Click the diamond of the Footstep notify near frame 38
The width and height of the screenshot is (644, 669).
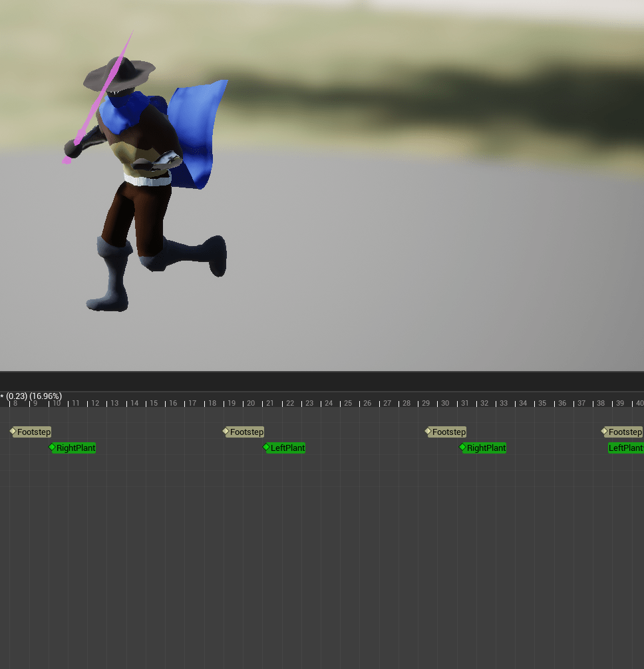point(604,431)
